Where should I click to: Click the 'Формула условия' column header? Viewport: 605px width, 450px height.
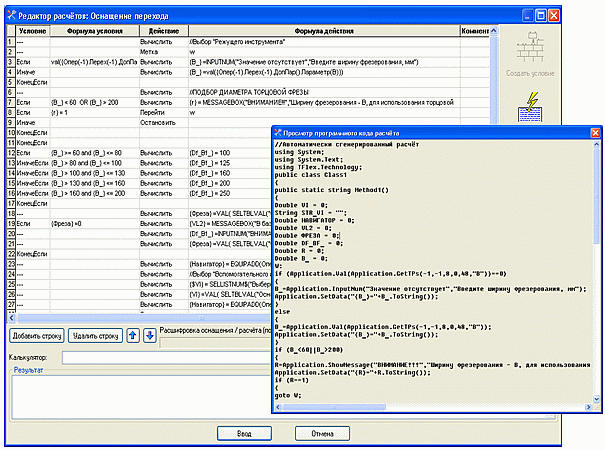click(95, 31)
